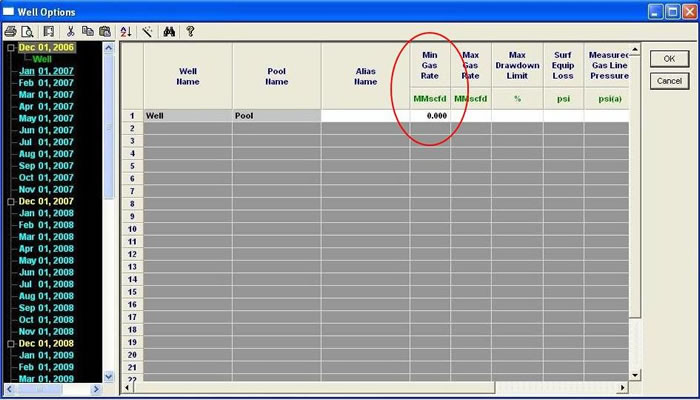The height and width of the screenshot is (400, 700).
Task: Select Jun 01, 2008 in date tree
Action: tap(47, 273)
